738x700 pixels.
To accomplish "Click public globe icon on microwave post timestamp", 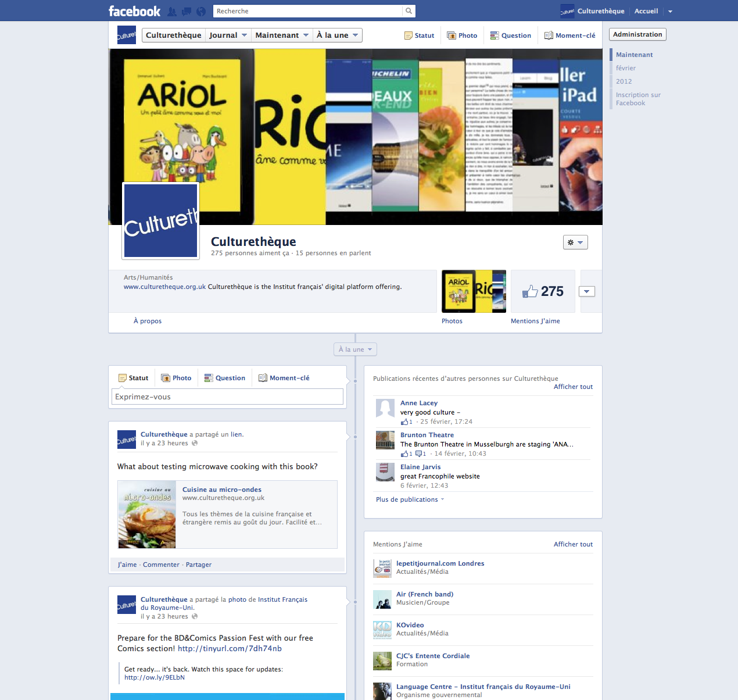I will [x=195, y=443].
